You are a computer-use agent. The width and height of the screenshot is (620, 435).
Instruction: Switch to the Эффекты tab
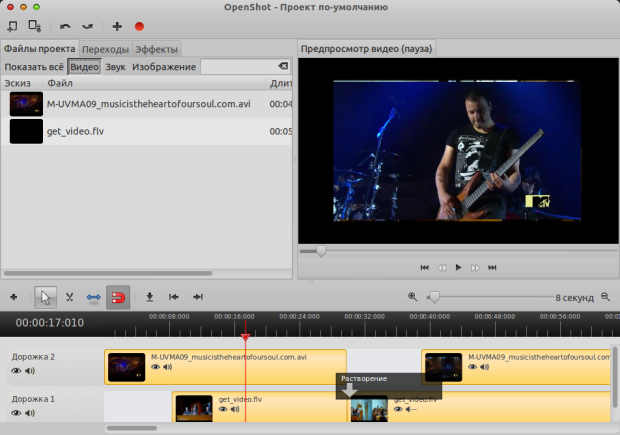(156, 49)
